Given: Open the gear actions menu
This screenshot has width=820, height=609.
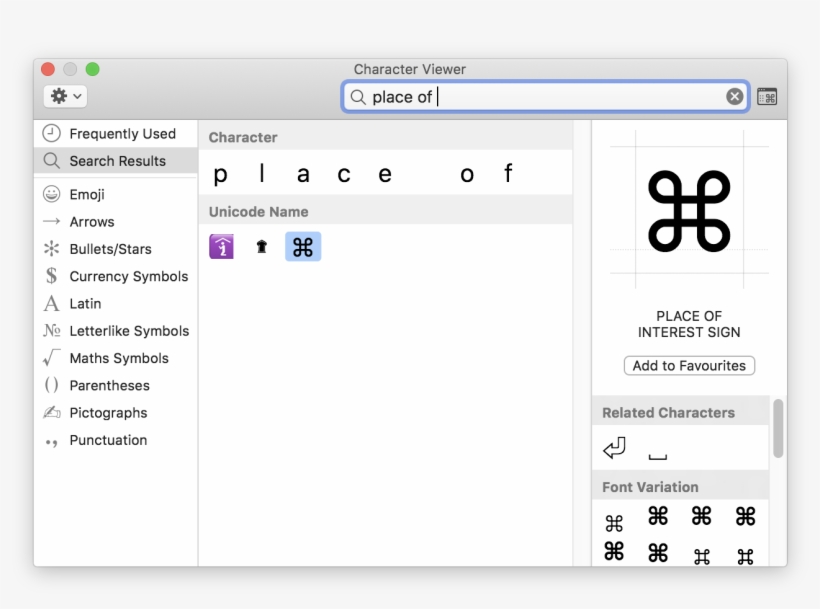Looking at the screenshot, I should (64, 95).
